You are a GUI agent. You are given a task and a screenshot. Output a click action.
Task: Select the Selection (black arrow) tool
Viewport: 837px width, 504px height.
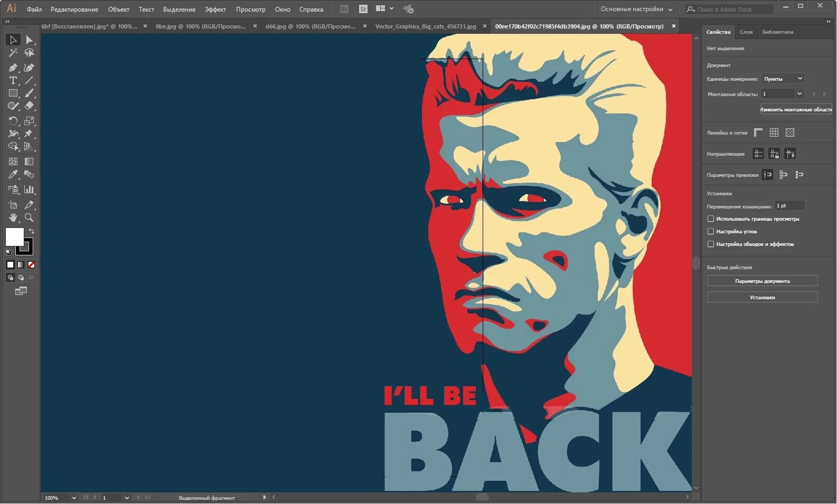click(13, 40)
